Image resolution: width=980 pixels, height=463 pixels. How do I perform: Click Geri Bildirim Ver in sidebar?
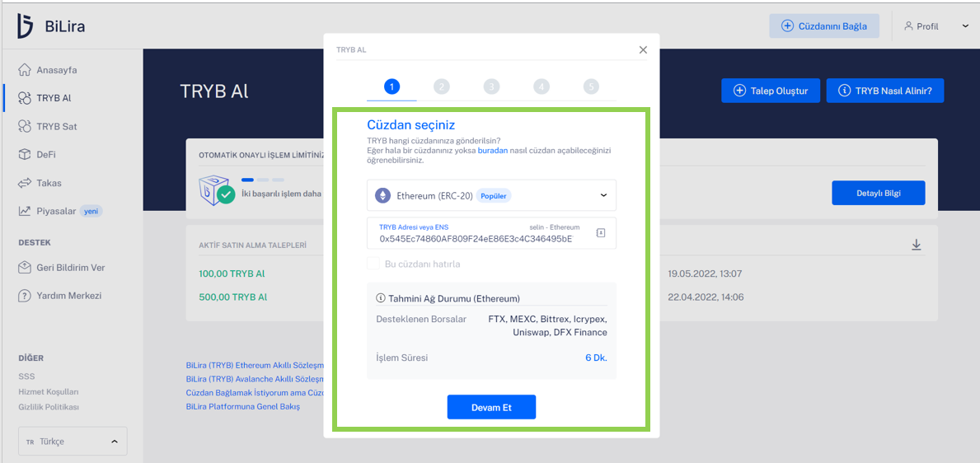(61, 268)
